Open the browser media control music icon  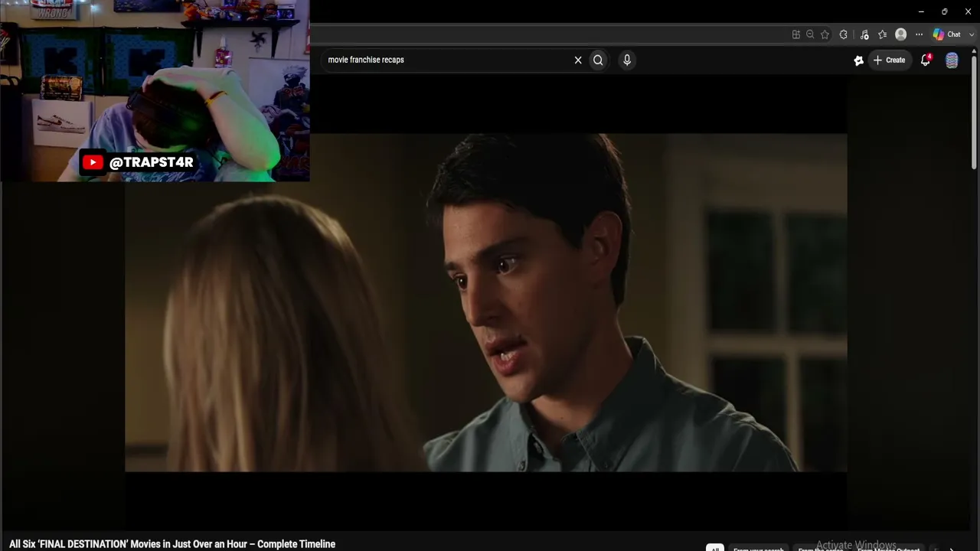pos(864,34)
